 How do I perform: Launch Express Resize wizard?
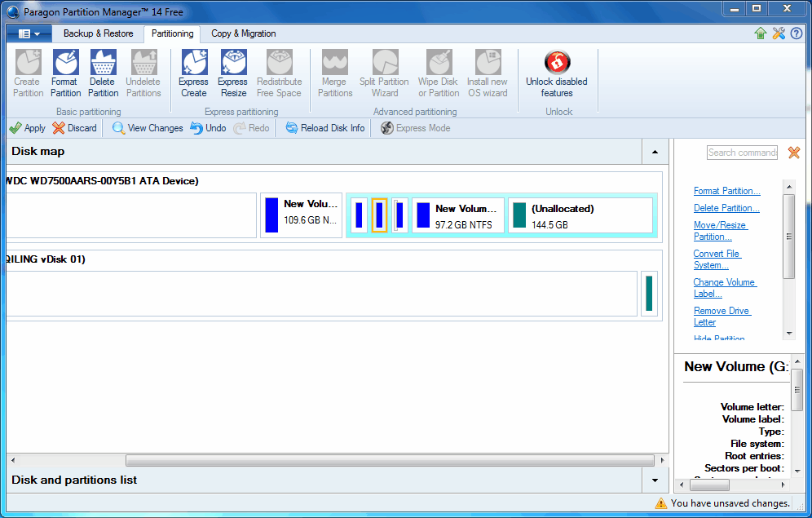tap(233, 73)
